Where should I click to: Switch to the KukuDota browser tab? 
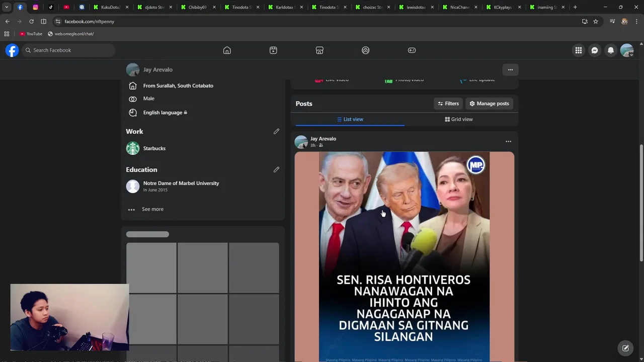[x=111, y=7]
